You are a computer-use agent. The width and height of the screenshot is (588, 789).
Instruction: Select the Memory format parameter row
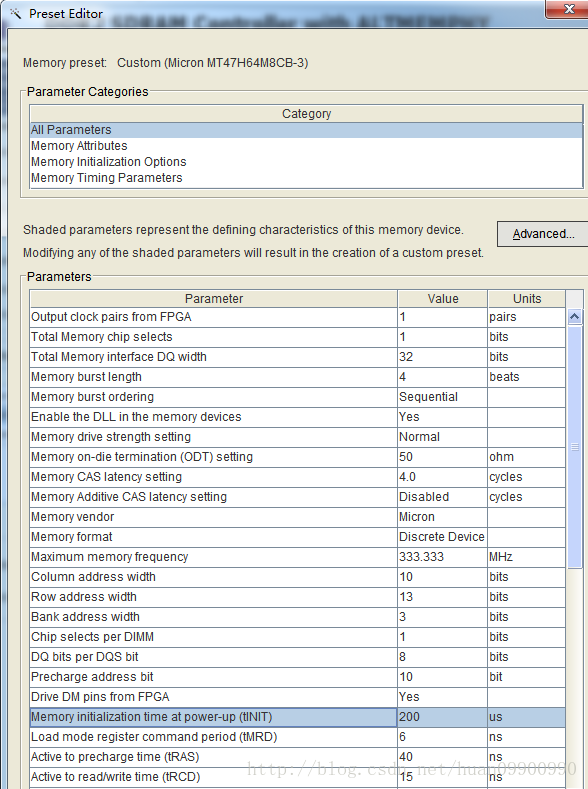pyautogui.click(x=297, y=537)
